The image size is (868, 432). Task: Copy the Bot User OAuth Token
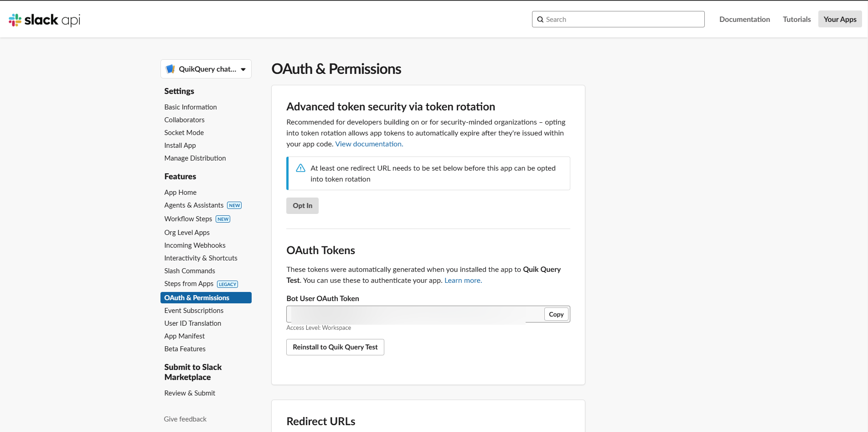[556, 314]
